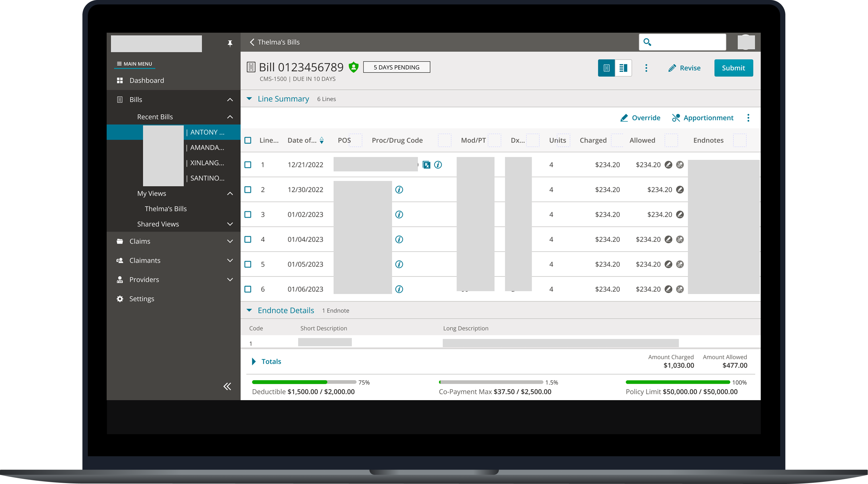Open Settings in the sidebar
Image resolution: width=868 pixels, height=484 pixels.
(x=141, y=299)
